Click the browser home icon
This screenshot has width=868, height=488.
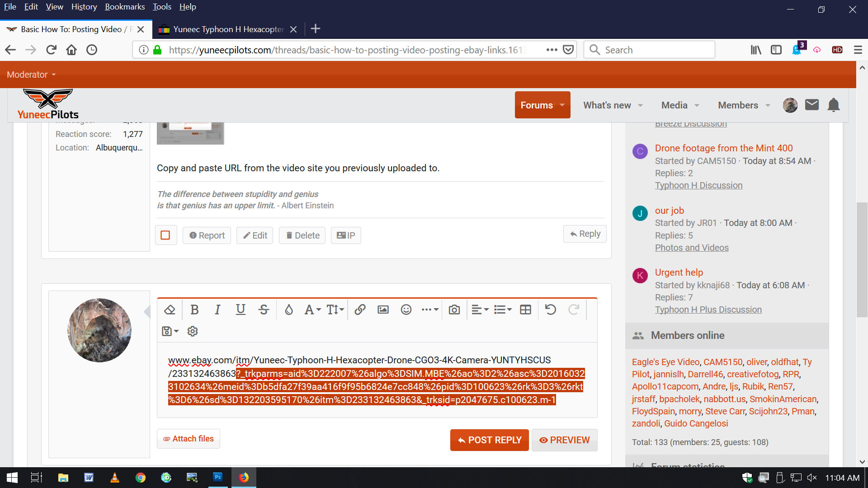click(x=71, y=50)
